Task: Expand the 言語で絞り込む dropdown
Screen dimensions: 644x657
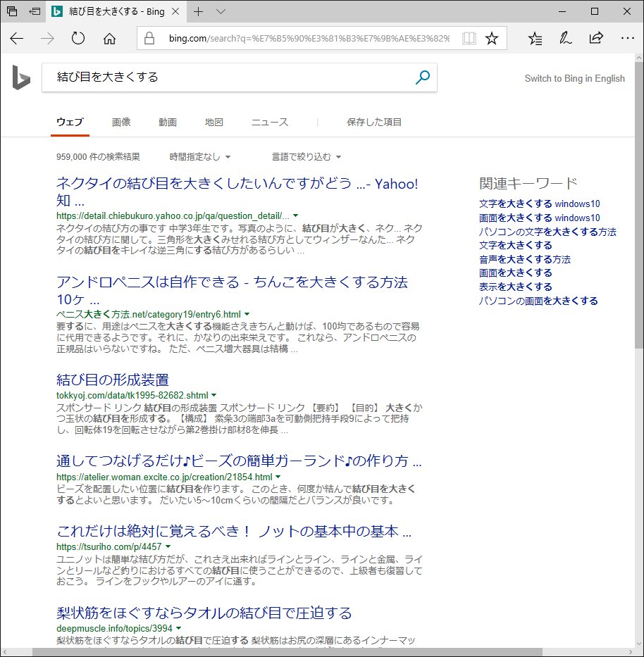Action: coord(306,157)
